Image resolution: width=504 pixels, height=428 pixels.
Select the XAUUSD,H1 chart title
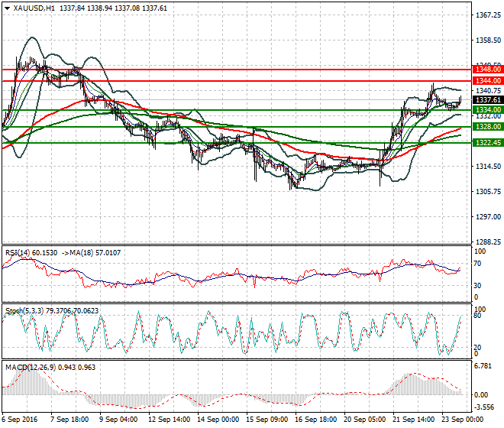(x=34, y=8)
